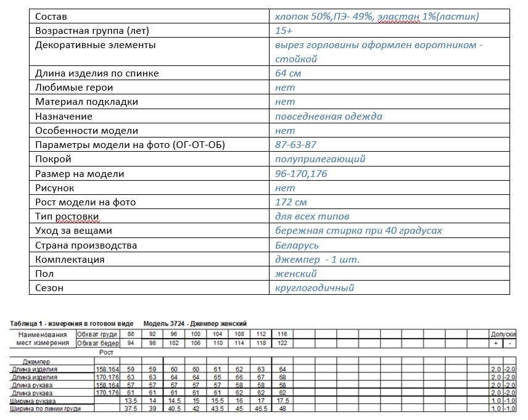Click the sleeve width cell '13.5'
This screenshot has width=528, height=420.
(x=131, y=401)
